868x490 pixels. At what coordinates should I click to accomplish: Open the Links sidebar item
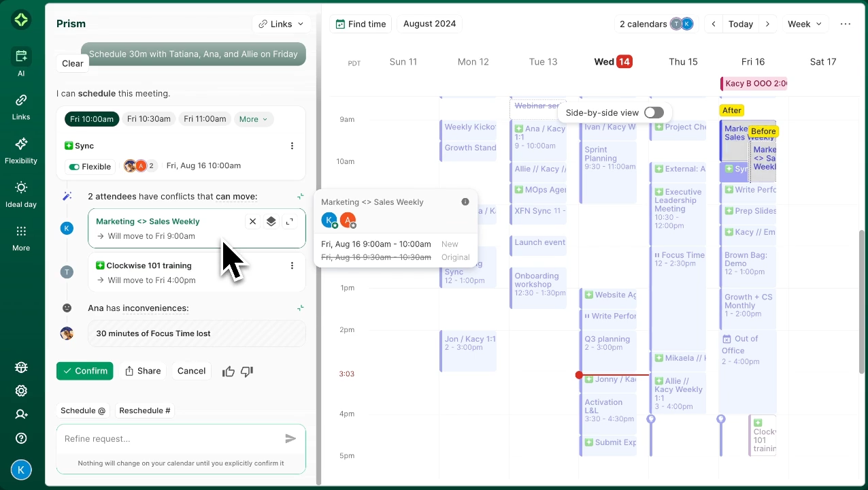21,105
